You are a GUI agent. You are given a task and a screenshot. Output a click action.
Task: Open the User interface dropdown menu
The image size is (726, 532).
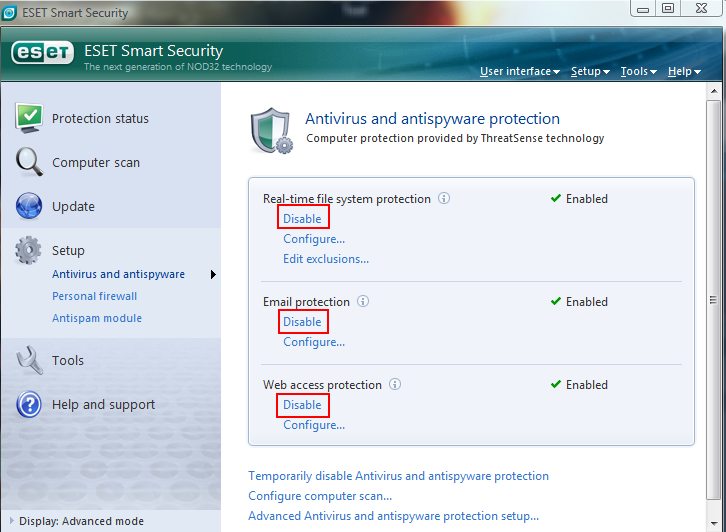(x=519, y=72)
